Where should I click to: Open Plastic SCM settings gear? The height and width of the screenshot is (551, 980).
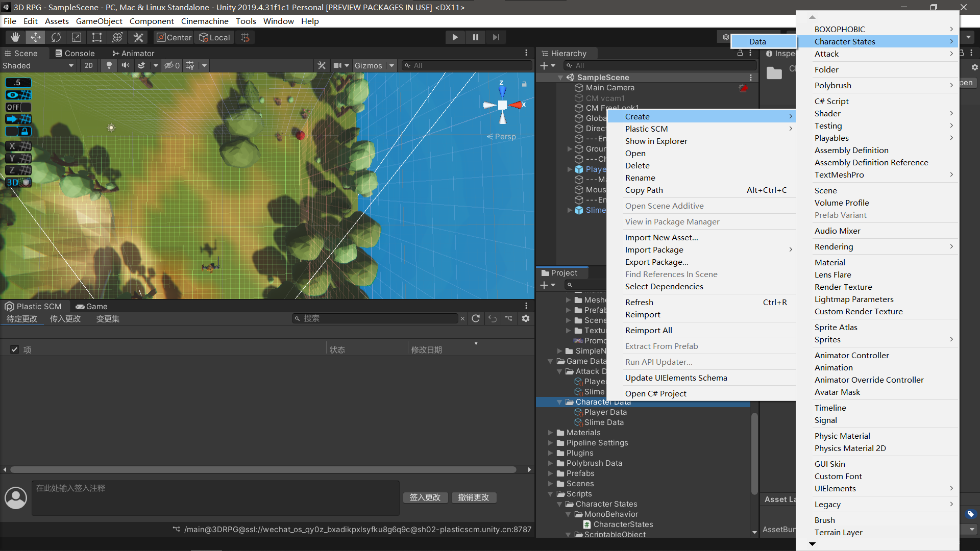[525, 318]
